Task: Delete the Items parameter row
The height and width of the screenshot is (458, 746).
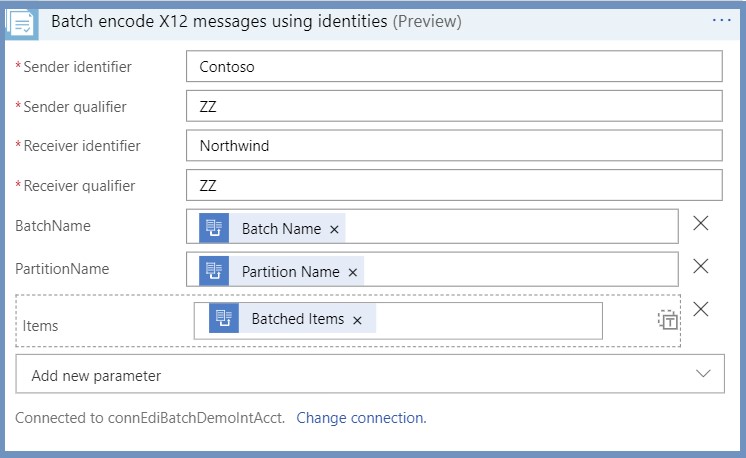Action: [x=701, y=309]
